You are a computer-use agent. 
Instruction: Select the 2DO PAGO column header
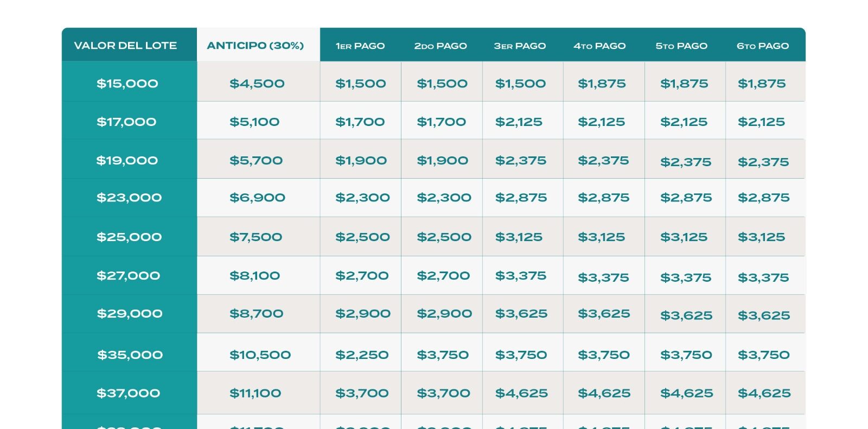click(441, 46)
